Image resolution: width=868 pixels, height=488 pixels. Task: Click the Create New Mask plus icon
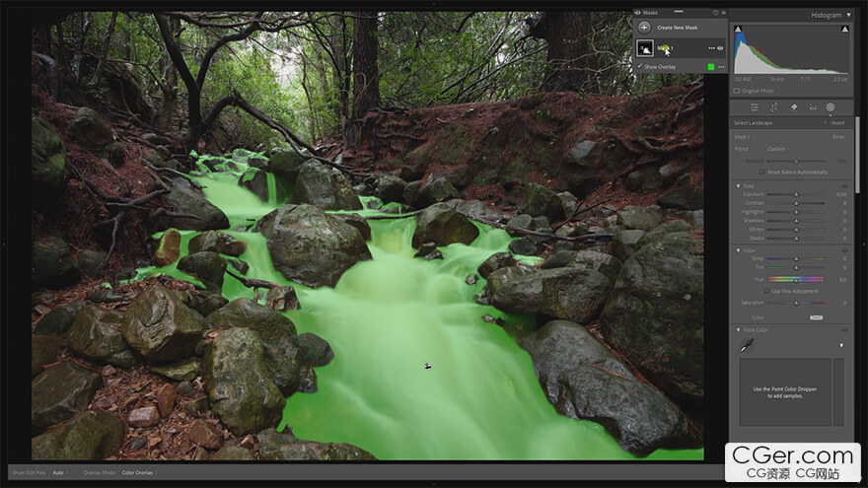tap(644, 28)
